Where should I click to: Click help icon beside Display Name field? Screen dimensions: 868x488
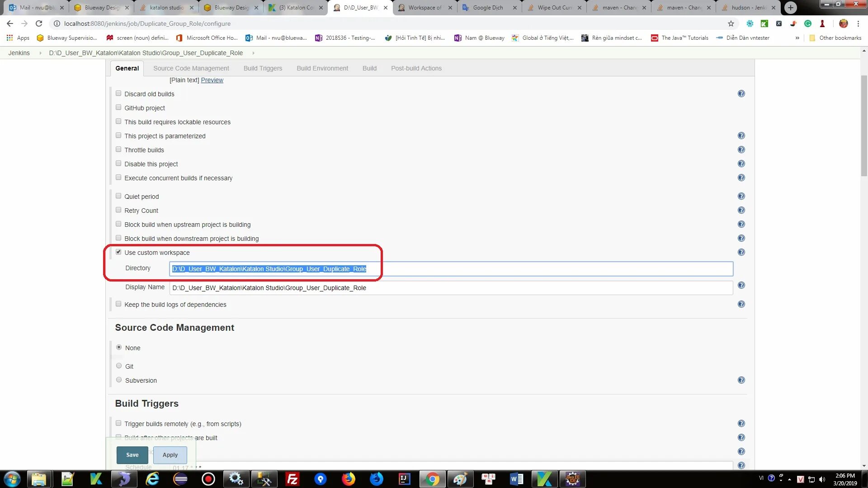[741, 285]
